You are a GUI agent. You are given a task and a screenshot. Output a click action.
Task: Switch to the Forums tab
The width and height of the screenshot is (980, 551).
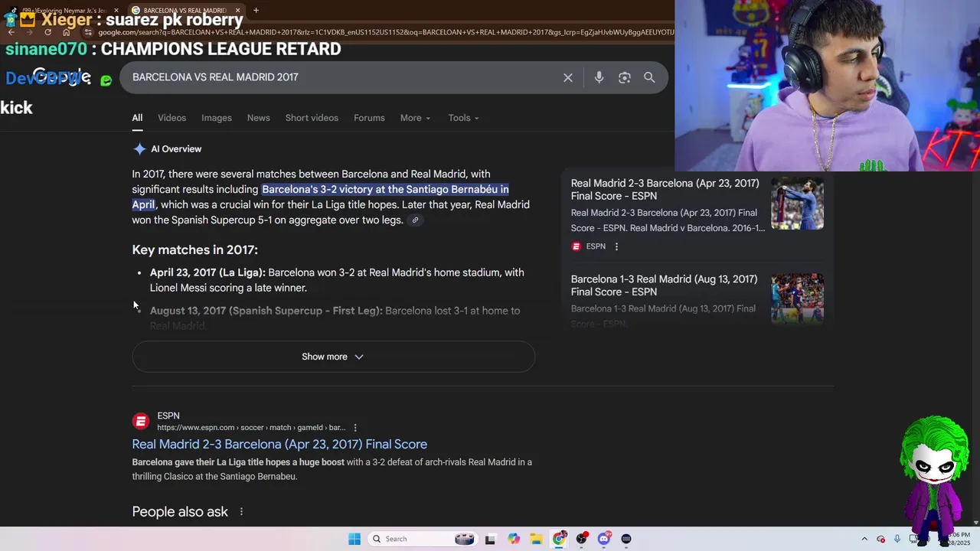(369, 118)
